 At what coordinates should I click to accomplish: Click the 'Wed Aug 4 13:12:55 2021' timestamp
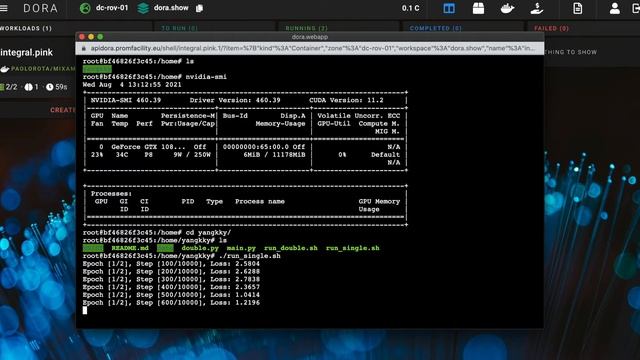132,84
